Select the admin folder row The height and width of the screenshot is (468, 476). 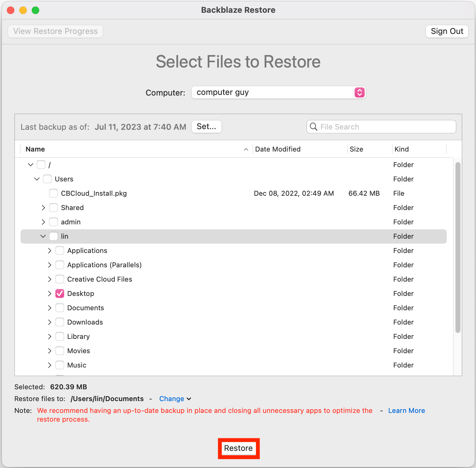(x=234, y=222)
